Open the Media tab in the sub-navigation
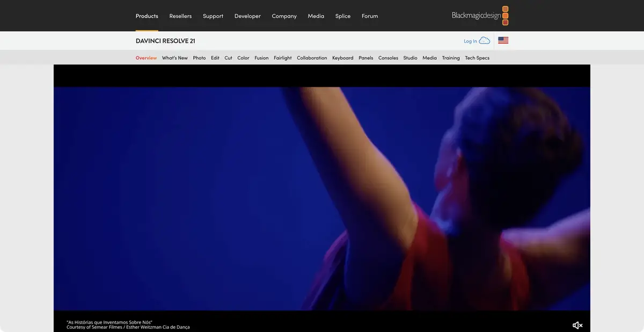This screenshot has height=332, width=644. tap(429, 58)
